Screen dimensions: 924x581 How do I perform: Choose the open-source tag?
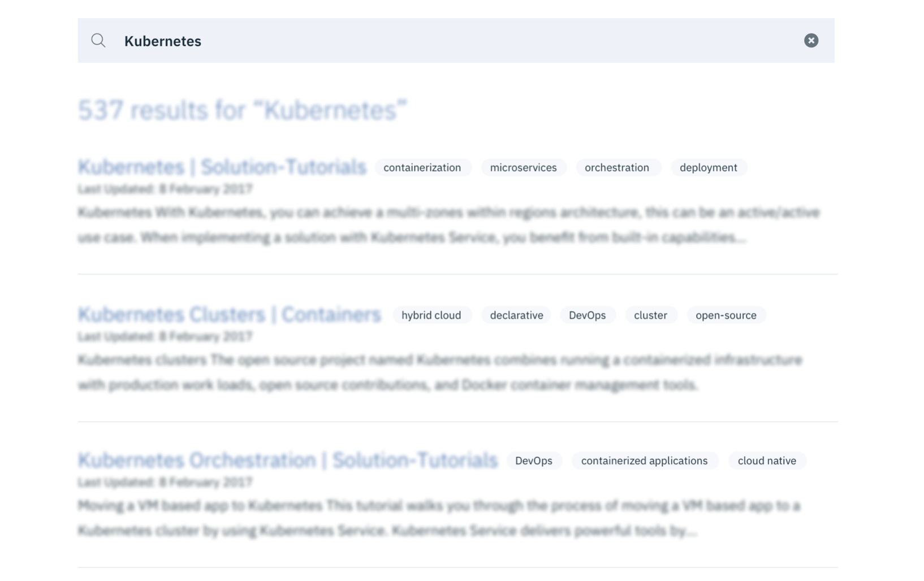[726, 315]
